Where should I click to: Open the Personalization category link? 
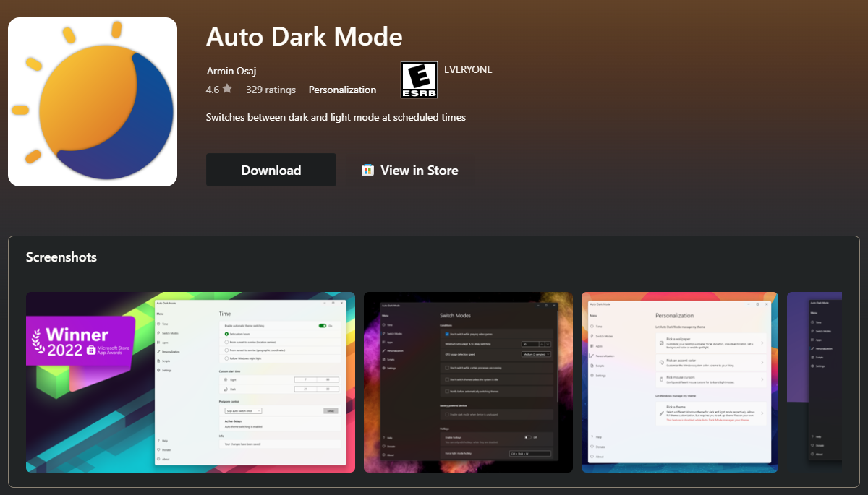(342, 90)
